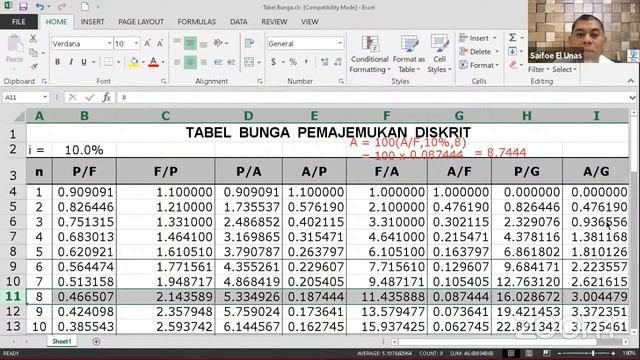
Task: Open the Font Color dropdown arrow
Action: [163, 62]
